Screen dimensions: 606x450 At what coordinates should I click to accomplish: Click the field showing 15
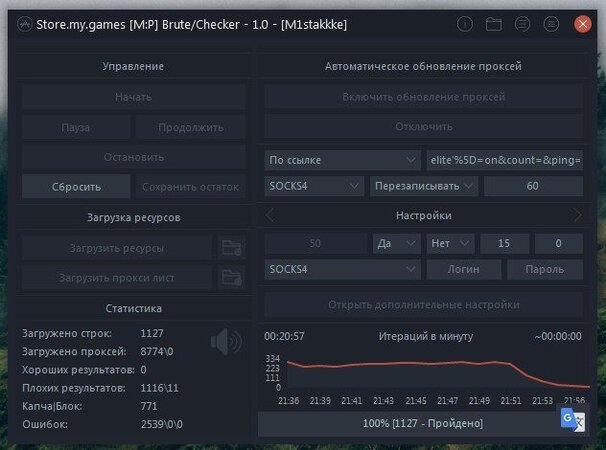pyautogui.click(x=504, y=244)
